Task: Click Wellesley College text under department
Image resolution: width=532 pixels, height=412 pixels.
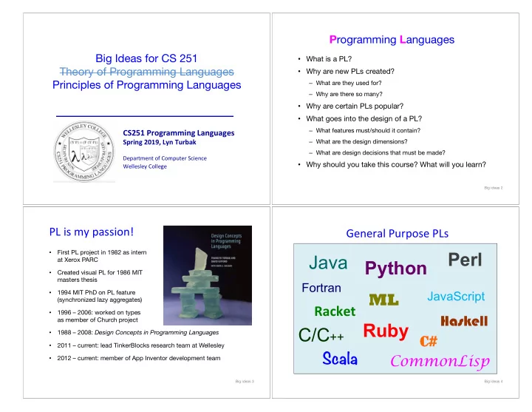Action: [x=145, y=166]
